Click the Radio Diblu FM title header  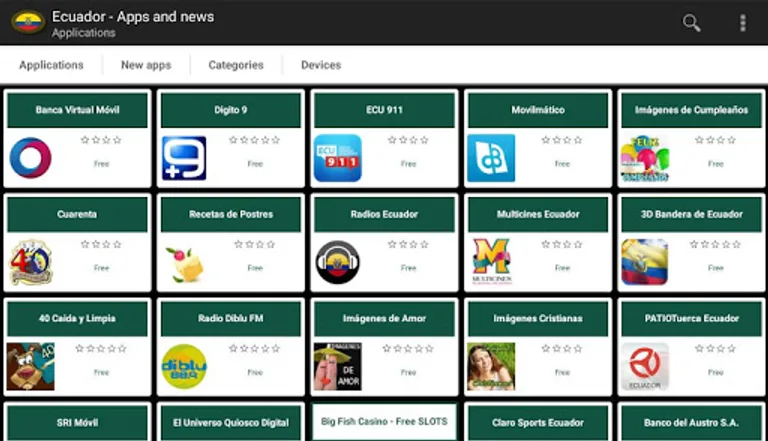231,318
